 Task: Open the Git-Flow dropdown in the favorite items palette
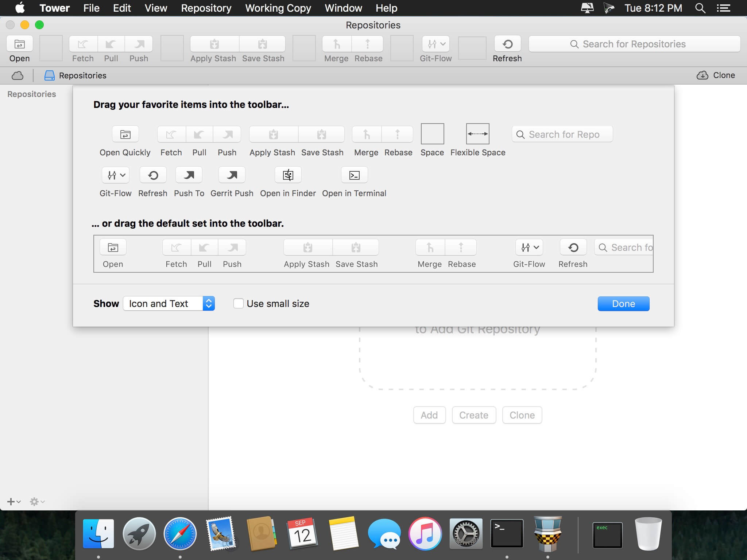pos(116,175)
